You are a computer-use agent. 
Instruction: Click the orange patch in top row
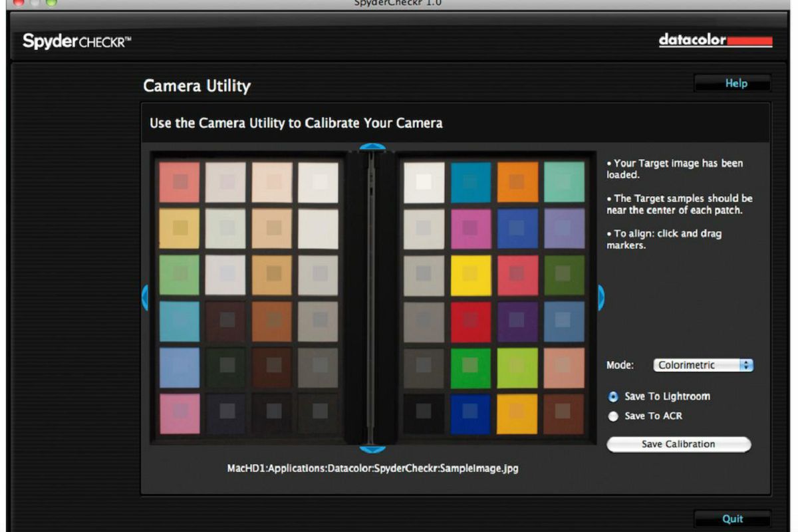click(517, 182)
